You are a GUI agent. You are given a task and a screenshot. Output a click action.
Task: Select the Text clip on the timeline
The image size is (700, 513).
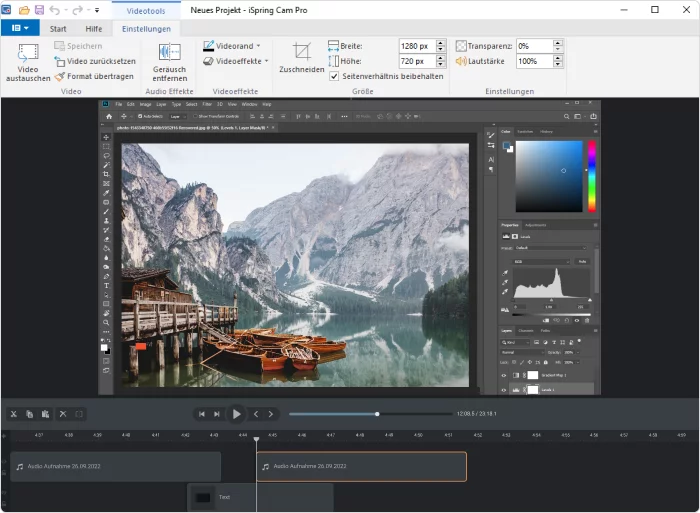(x=260, y=497)
